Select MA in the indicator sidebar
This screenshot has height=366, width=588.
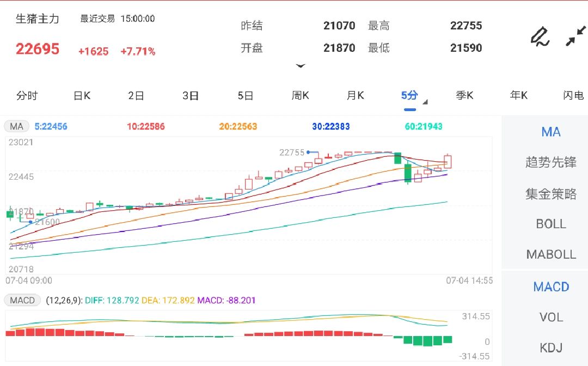551,132
